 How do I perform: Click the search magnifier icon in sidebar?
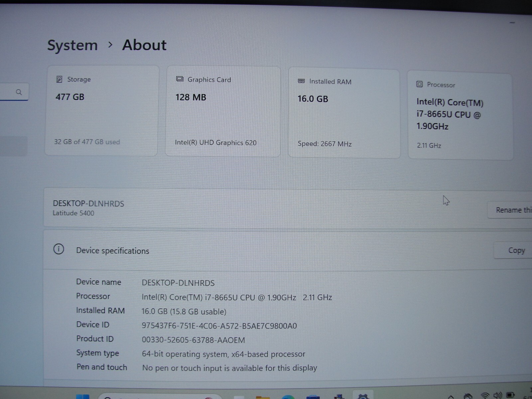coord(19,92)
